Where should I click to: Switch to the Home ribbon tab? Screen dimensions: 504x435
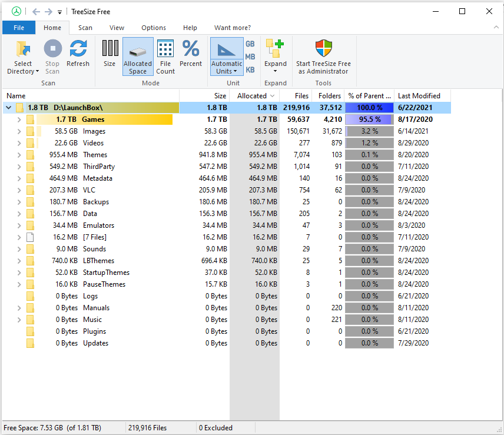tap(52, 28)
